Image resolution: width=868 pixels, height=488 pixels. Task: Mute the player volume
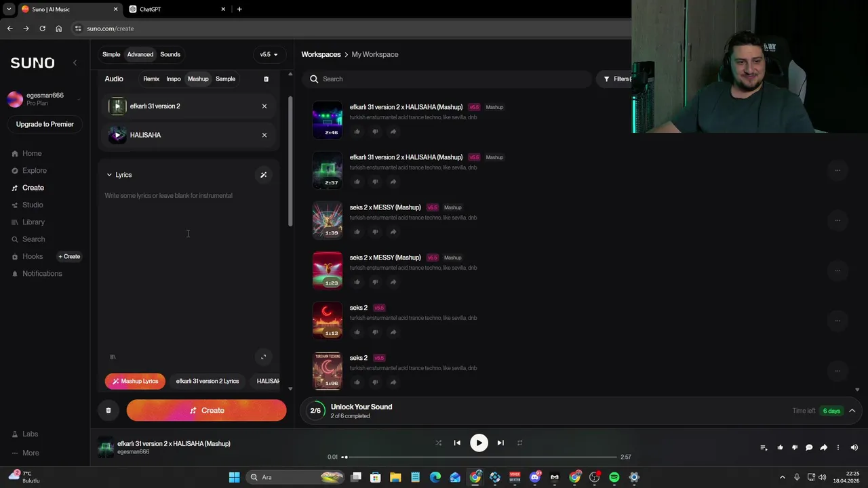(x=854, y=447)
